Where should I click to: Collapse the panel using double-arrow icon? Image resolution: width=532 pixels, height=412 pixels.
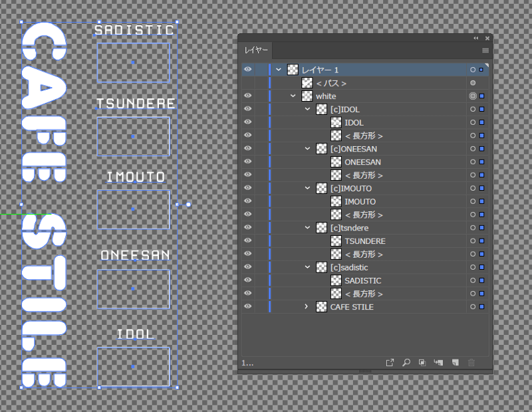point(476,39)
